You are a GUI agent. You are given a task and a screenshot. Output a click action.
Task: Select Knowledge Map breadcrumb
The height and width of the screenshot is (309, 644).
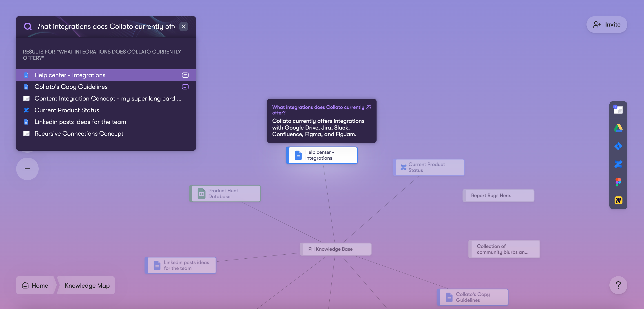tap(87, 285)
